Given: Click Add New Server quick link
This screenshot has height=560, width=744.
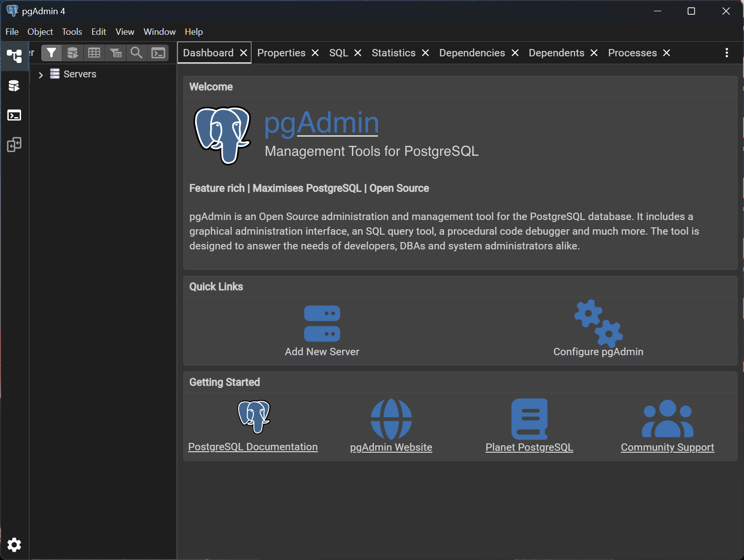Looking at the screenshot, I should [x=322, y=351].
